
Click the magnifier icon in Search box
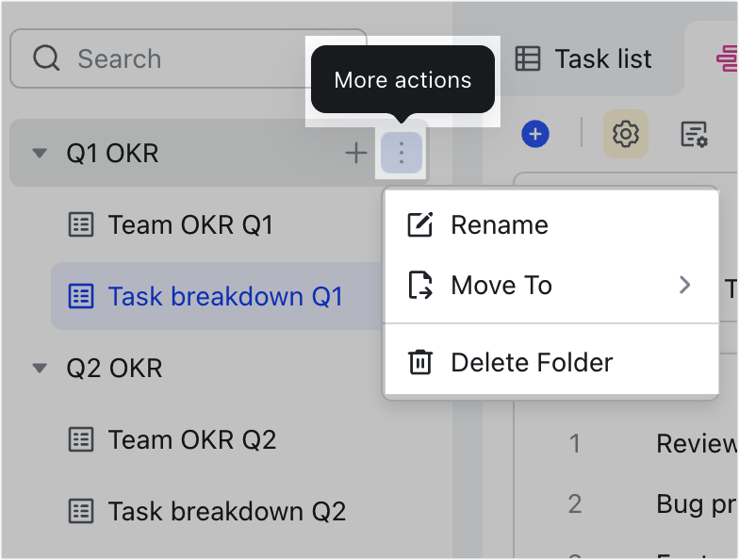tap(46, 58)
